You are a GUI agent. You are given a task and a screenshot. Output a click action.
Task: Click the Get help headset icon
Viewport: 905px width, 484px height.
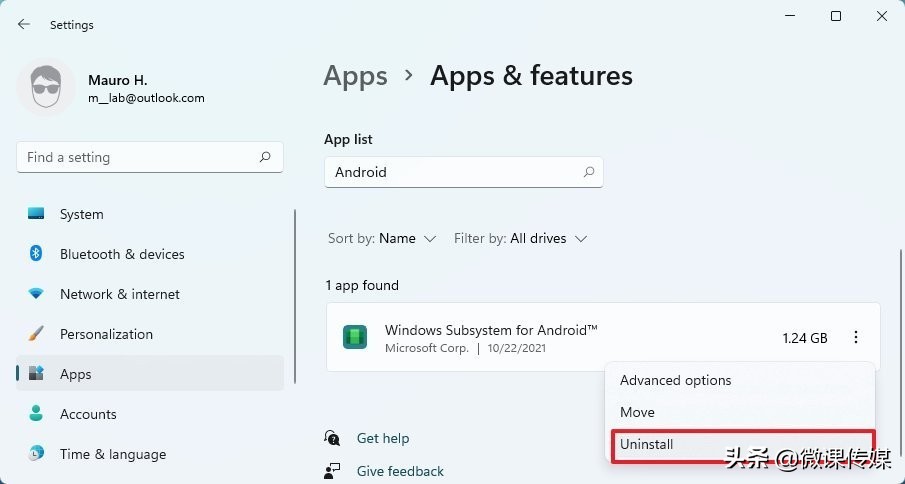(x=332, y=438)
